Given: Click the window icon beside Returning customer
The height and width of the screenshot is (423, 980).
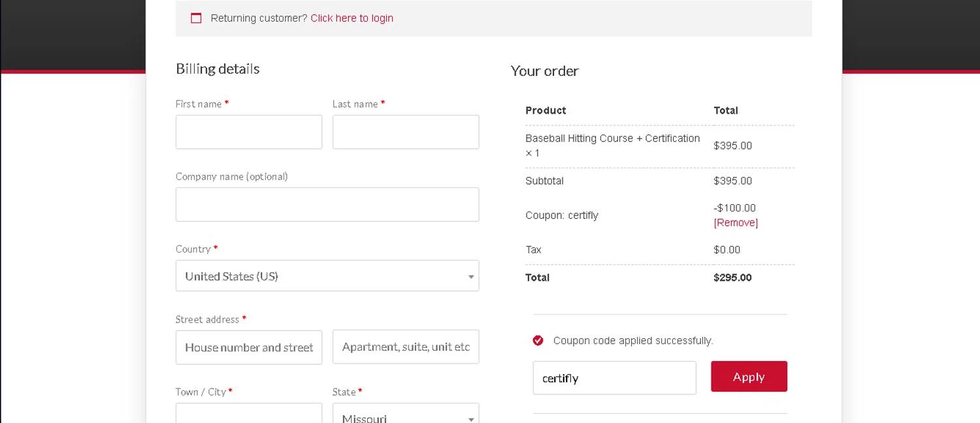Looking at the screenshot, I should (x=196, y=18).
